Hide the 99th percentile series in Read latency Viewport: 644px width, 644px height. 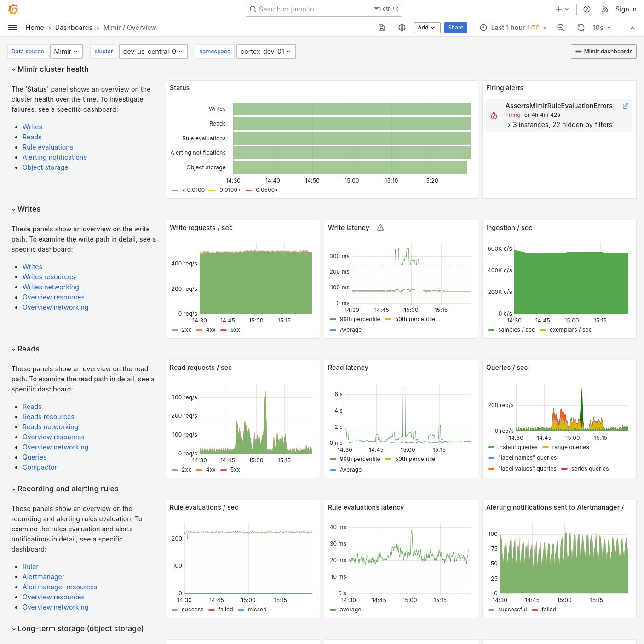pos(360,459)
